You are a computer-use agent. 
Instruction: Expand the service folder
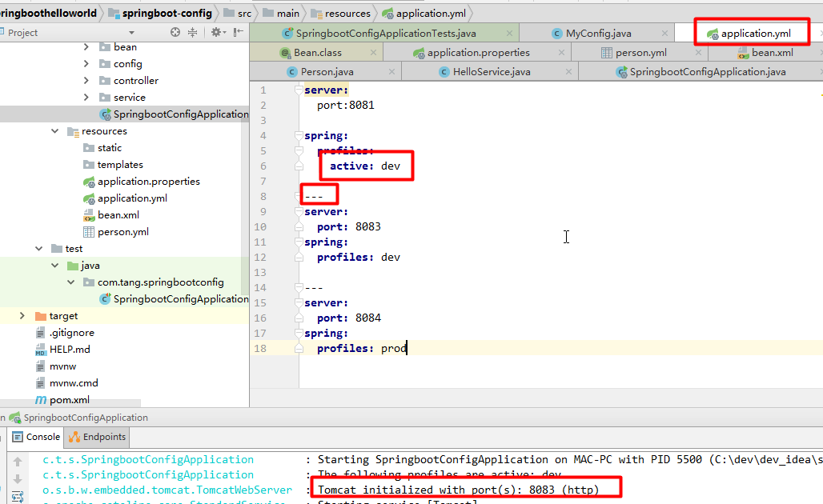(86, 98)
